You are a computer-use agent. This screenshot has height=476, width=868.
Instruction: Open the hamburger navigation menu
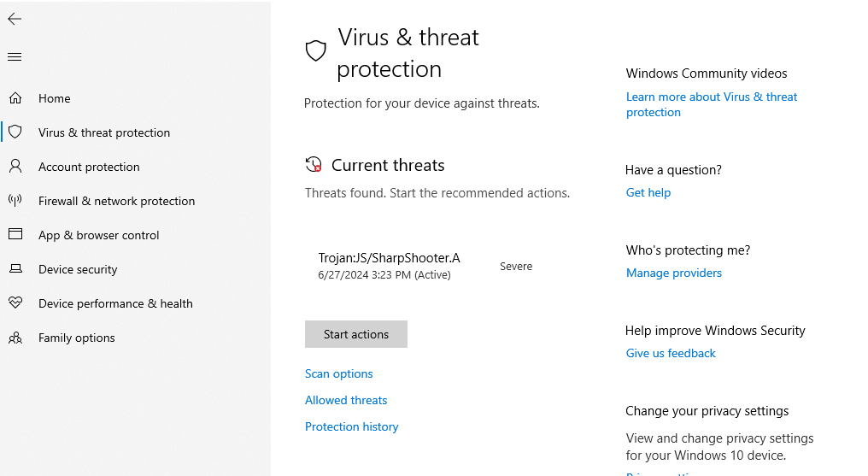[15, 57]
